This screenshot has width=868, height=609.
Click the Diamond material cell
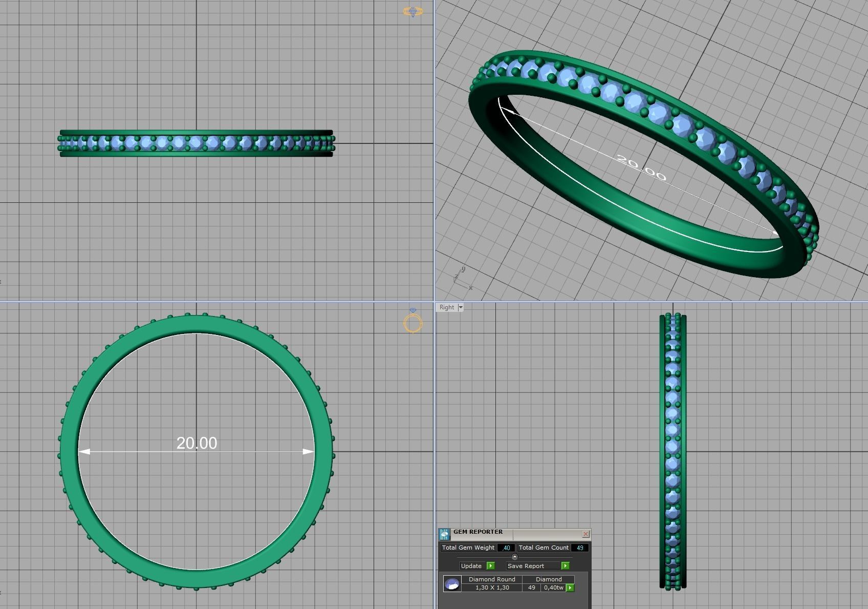click(x=549, y=579)
